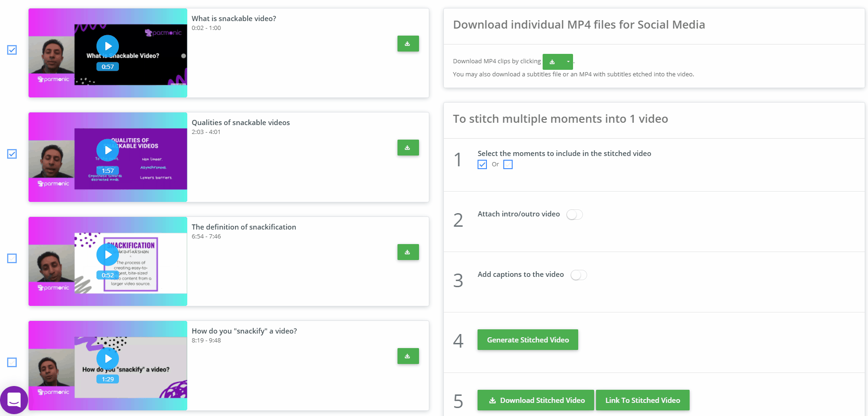This screenshot has height=416, width=868.
Task: Click the time range 2:03 - 4:01
Action: pos(206,132)
